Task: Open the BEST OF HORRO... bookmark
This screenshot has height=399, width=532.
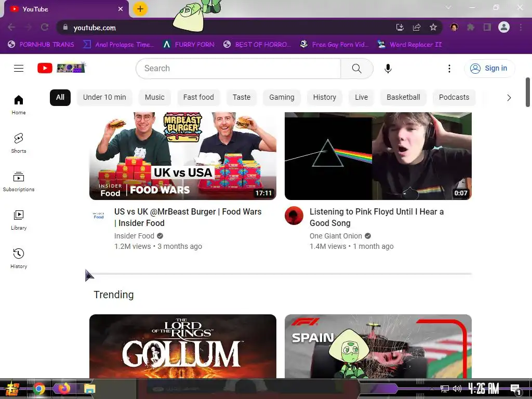Action: point(258,45)
